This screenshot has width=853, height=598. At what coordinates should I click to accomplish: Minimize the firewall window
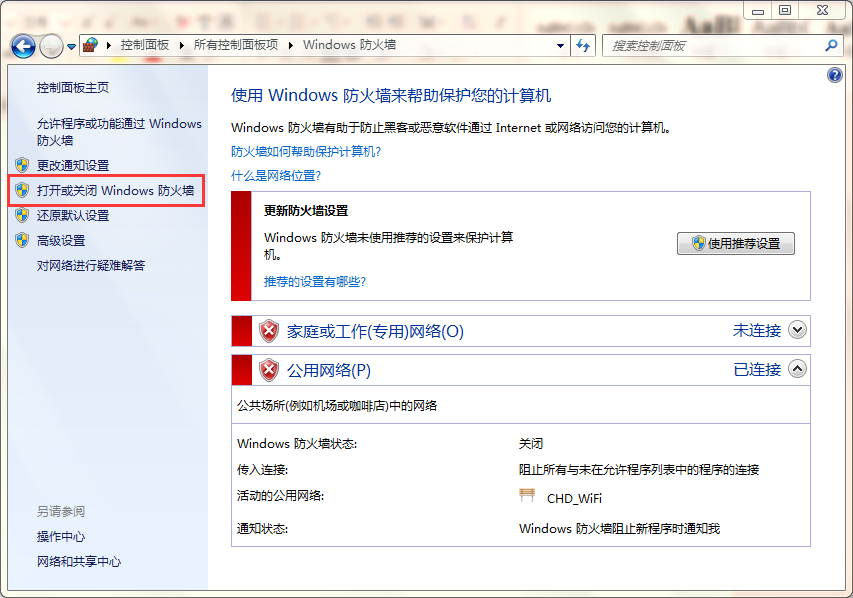click(758, 10)
